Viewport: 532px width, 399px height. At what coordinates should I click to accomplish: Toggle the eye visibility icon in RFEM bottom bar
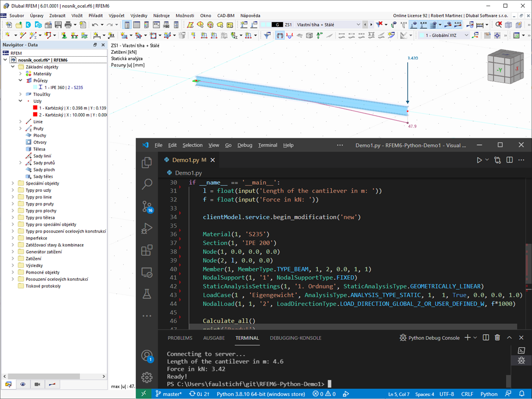22,384
